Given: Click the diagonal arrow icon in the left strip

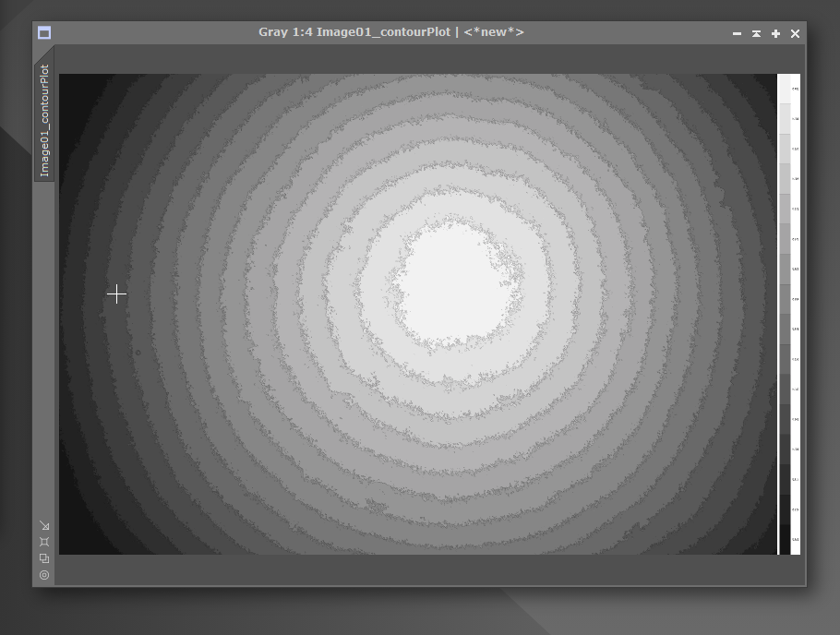Looking at the screenshot, I should tap(44, 525).
